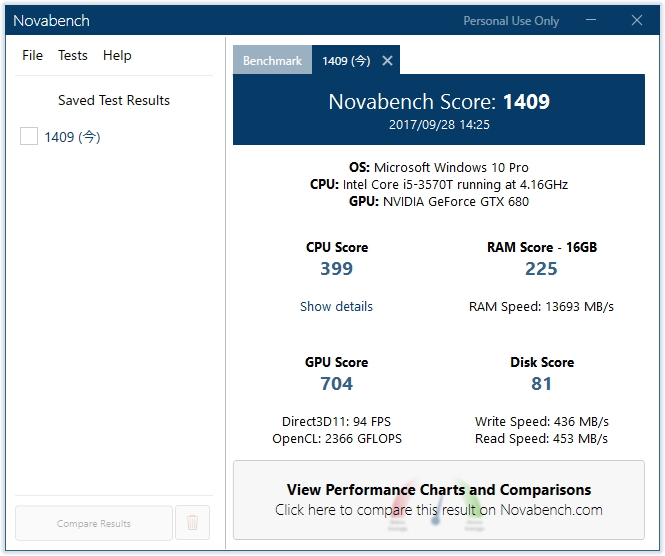Click the RAM Score value 225
The width and height of the screenshot is (665, 556).
[x=541, y=268]
